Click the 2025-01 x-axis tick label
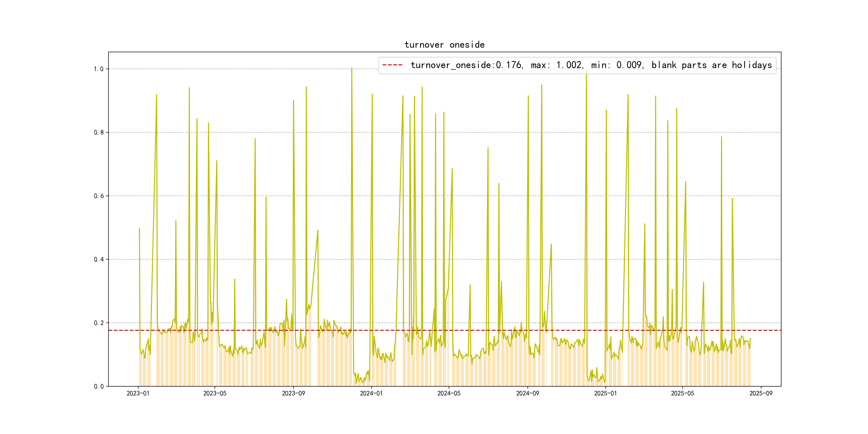Image resolution: width=868 pixels, height=434 pixels. 605,394
